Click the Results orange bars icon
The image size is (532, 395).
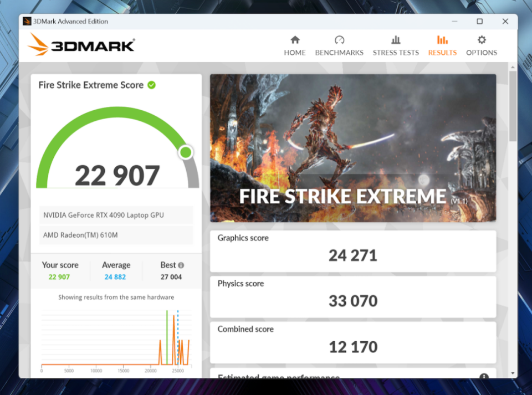pos(442,40)
